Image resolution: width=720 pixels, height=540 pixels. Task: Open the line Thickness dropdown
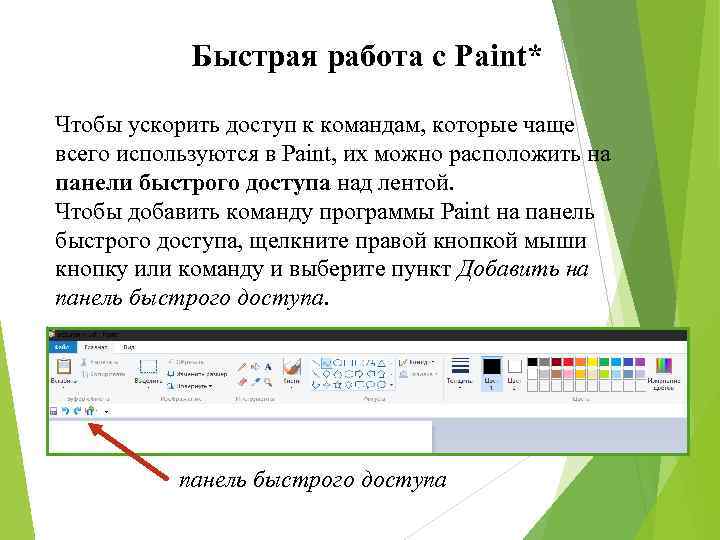(459, 373)
